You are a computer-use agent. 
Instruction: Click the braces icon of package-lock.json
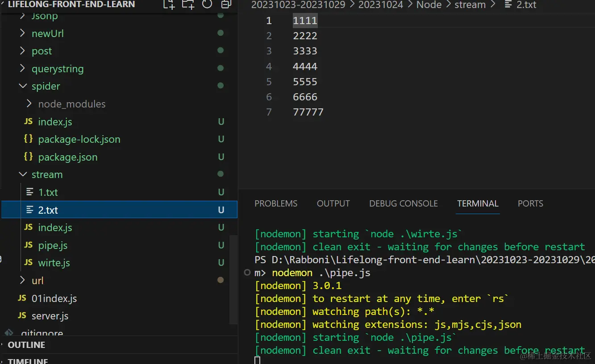(x=29, y=139)
